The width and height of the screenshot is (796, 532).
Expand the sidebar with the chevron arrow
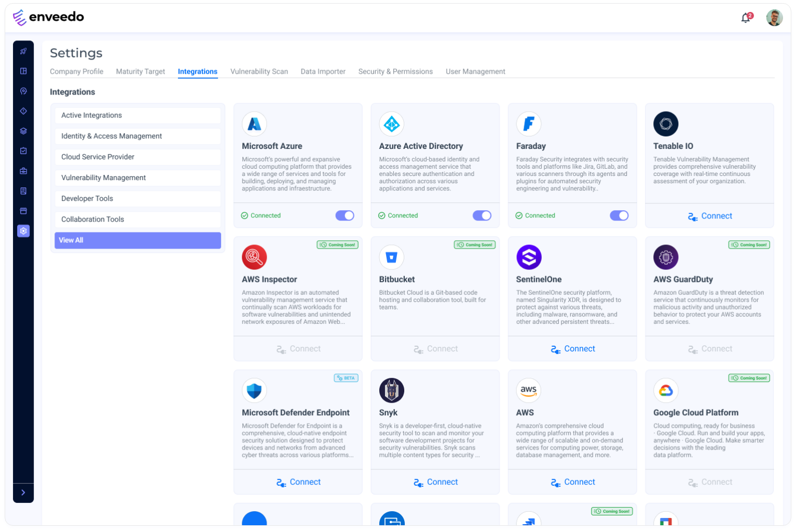tap(23, 493)
